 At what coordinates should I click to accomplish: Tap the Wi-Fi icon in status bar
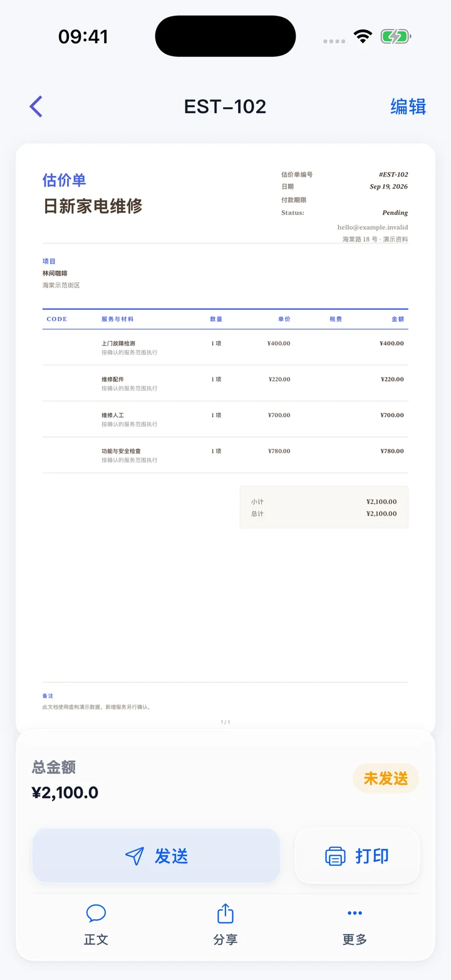(363, 36)
